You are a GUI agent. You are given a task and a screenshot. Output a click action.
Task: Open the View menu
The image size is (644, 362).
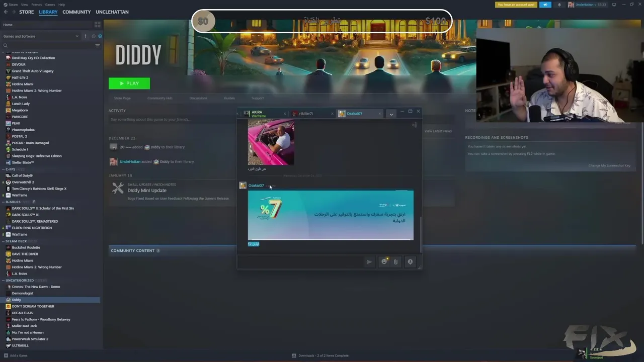click(24, 5)
